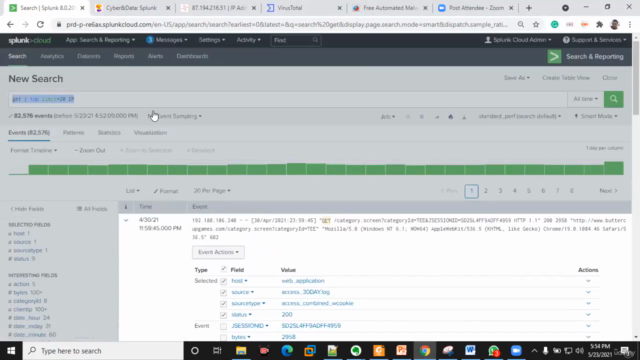This screenshot has width=640, height=360.
Task: Uncheck the source field checkbox
Action: (223, 292)
